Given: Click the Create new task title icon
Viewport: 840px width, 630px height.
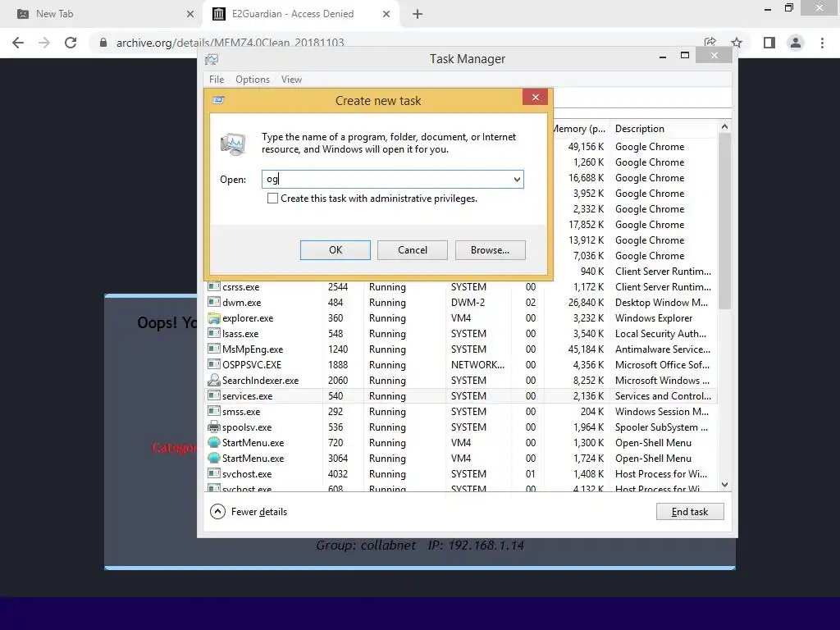Looking at the screenshot, I should pyautogui.click(x=218, y=100).
